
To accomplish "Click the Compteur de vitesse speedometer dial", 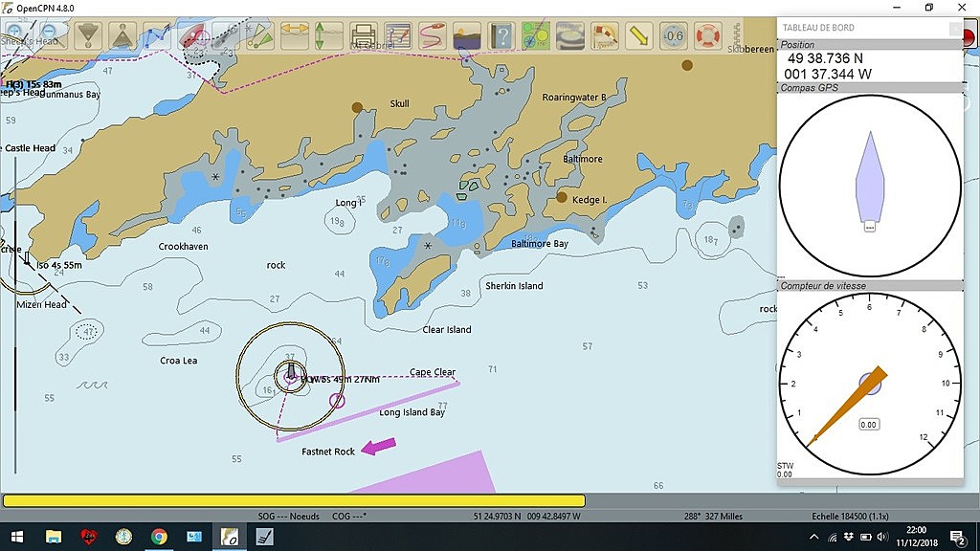I will (869, 384).
